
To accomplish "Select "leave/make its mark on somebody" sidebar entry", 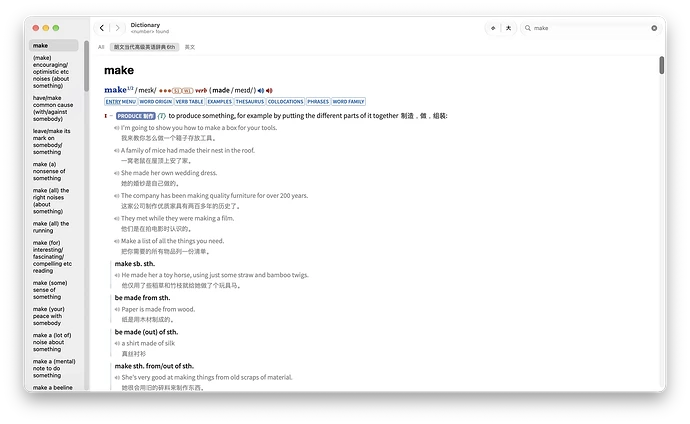I will (54, 142).
